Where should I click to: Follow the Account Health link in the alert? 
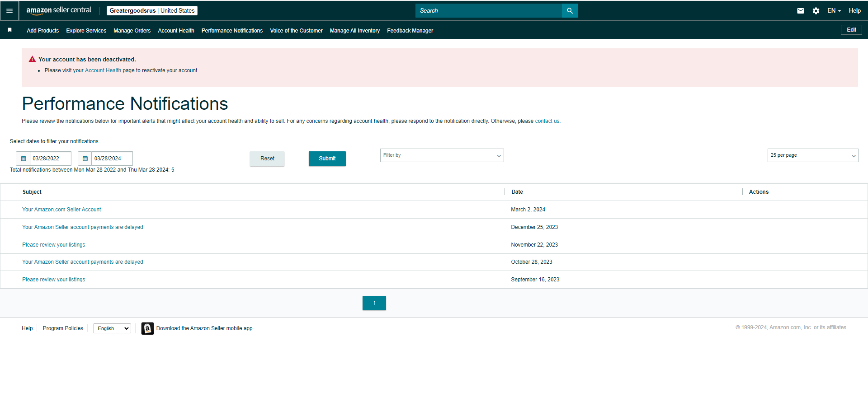click(103, 70)
